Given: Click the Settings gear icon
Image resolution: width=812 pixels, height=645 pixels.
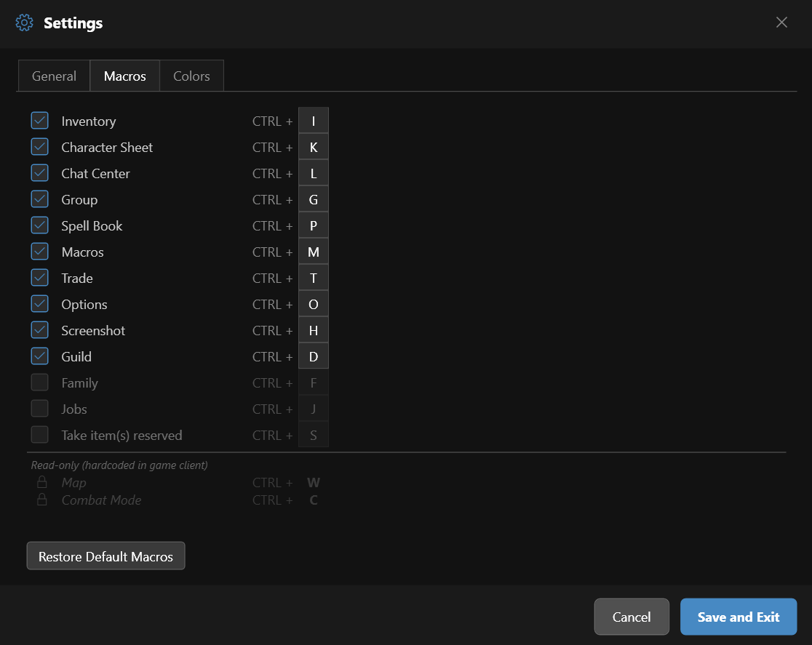Looking at the screenshot, I should (25, 23).
